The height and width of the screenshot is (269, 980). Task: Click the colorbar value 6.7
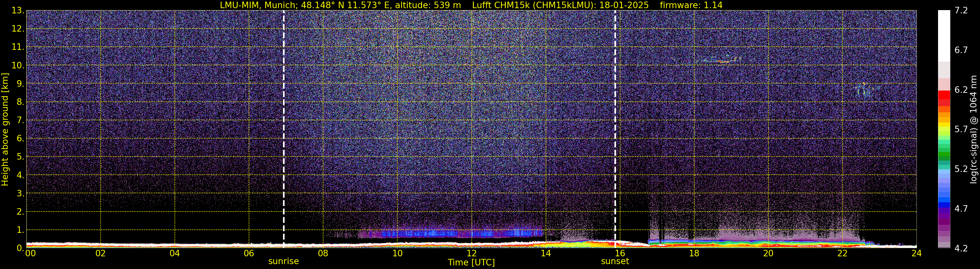(961, 50)
